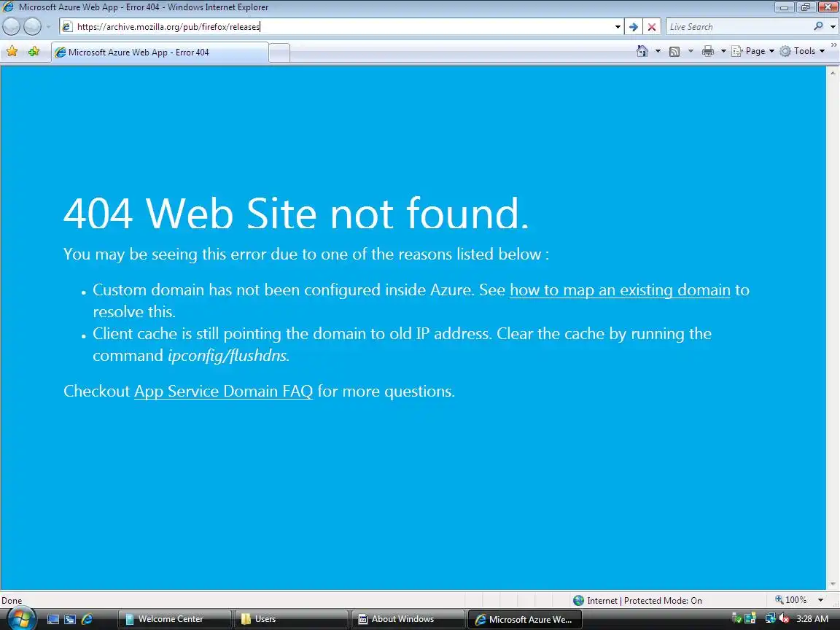Click the Show Desktop quick launch icon
The height and width of the screenshot is (630, 840).
53,619
